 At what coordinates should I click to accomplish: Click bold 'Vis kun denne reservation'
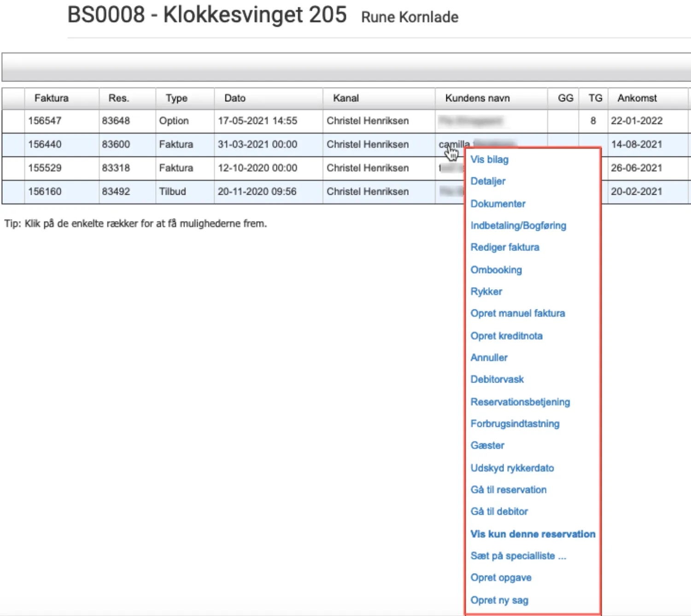[x=533, y=534]
